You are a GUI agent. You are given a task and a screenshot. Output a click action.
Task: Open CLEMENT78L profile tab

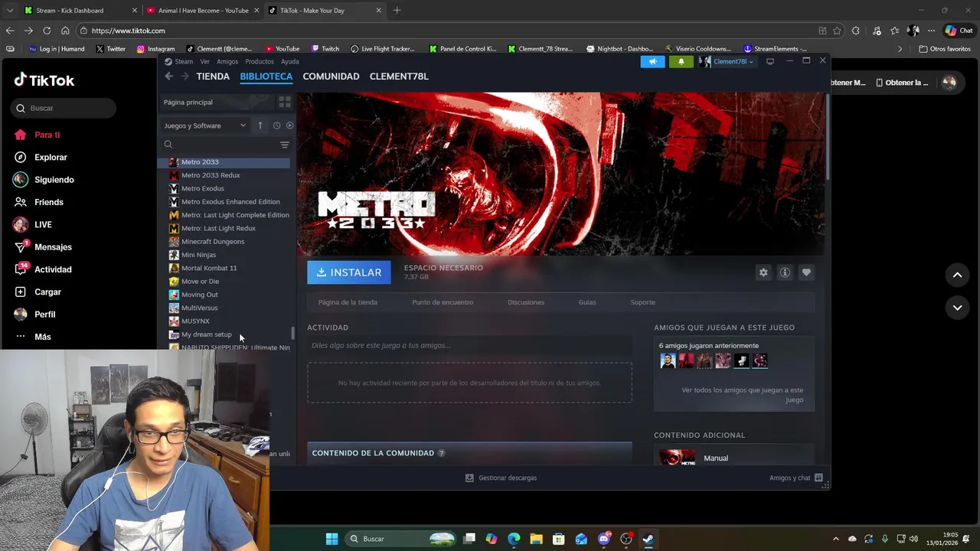pyautogui.click(x=399, y=77)
